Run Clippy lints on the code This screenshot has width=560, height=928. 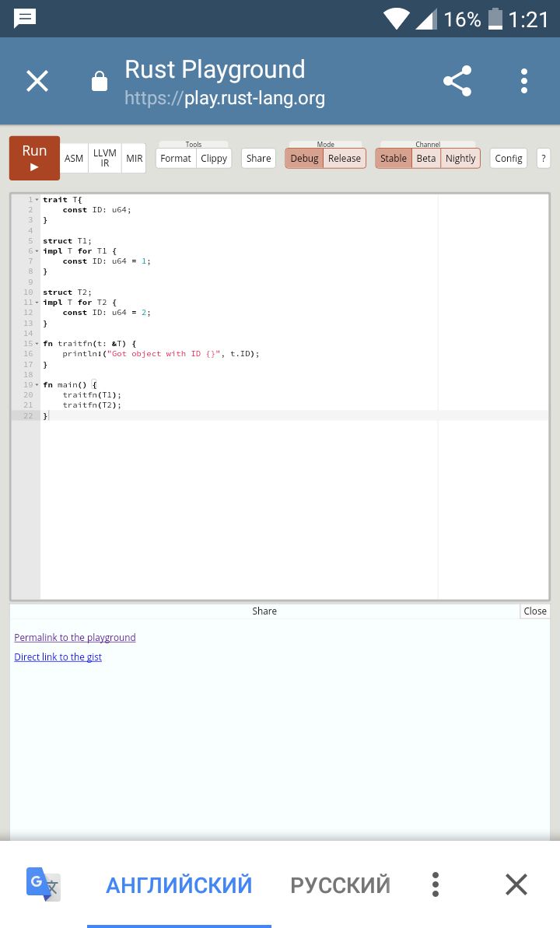(x=214, y=158)
